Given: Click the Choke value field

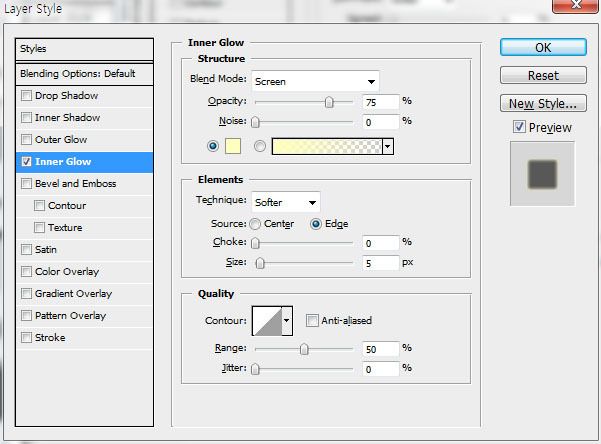Looking at the screenshot, I should pos(380,243).
